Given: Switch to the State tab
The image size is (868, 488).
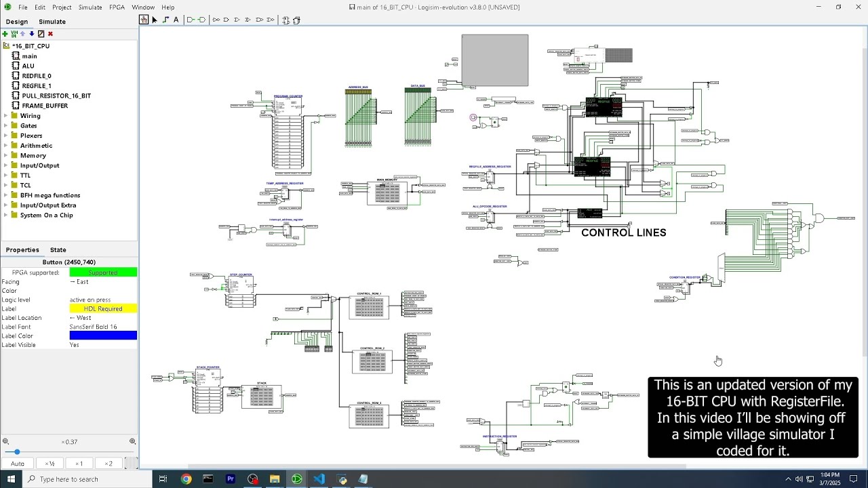Looking at the screenshot, I should 58,250.
